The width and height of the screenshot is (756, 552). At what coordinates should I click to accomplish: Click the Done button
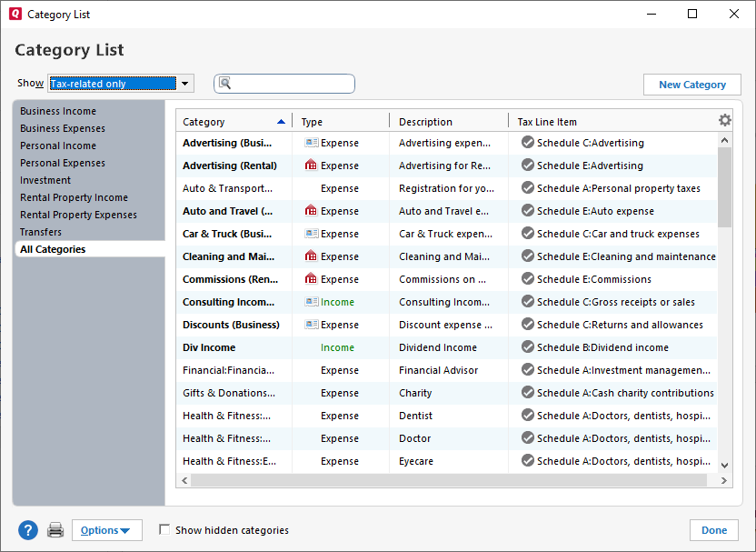point(714,529)
